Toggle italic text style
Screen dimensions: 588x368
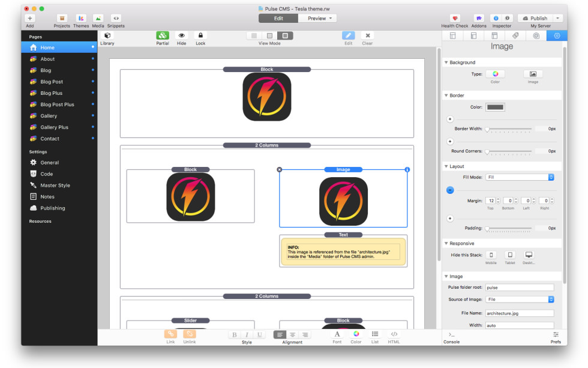(x=247, y=334)
